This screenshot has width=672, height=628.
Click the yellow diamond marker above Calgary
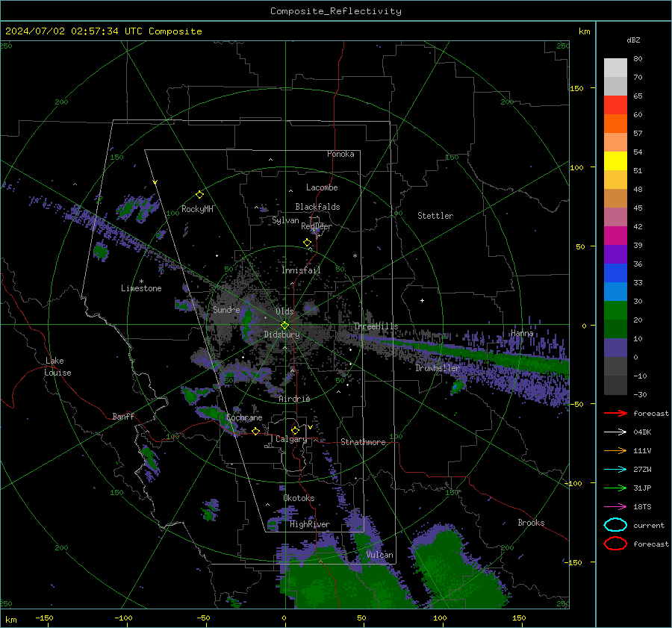[x=295, y=430]
